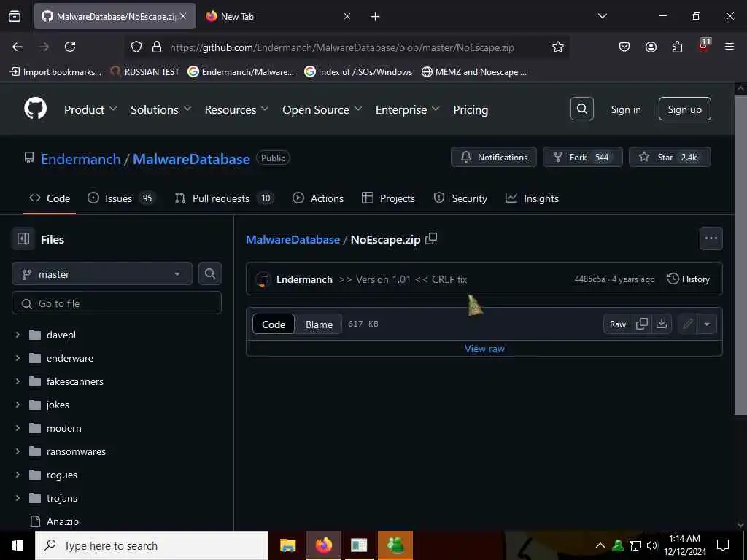
Task: Click the Sign up button
Action: click(684, 109)
